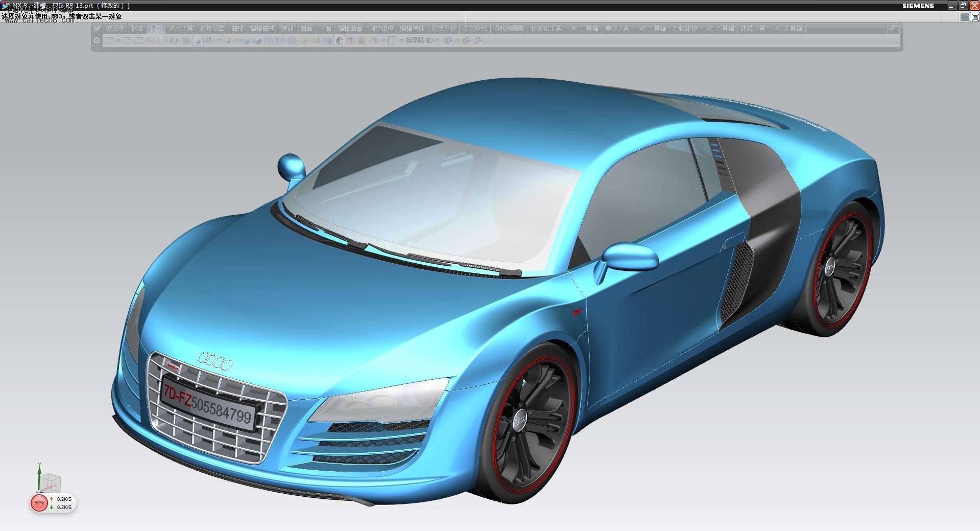Toggle the background square swatch button

click(392, 40)
